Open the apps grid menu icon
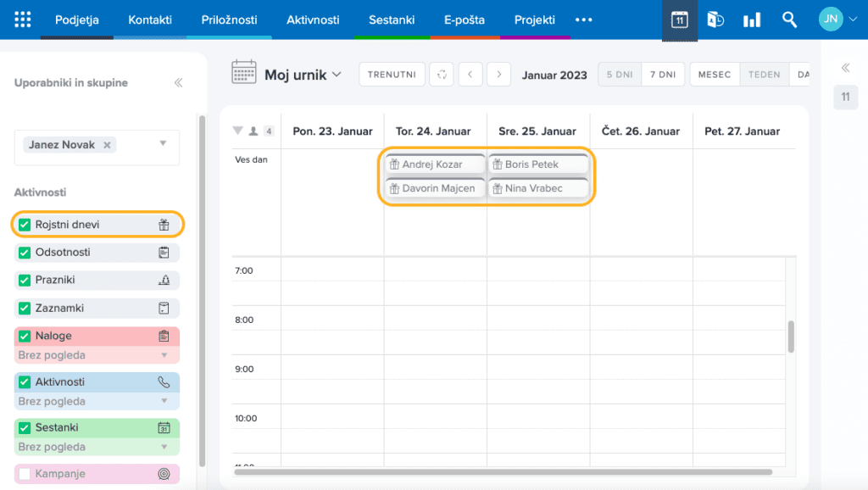Screen dimensions: 868x490 click(x=23, y=19)
